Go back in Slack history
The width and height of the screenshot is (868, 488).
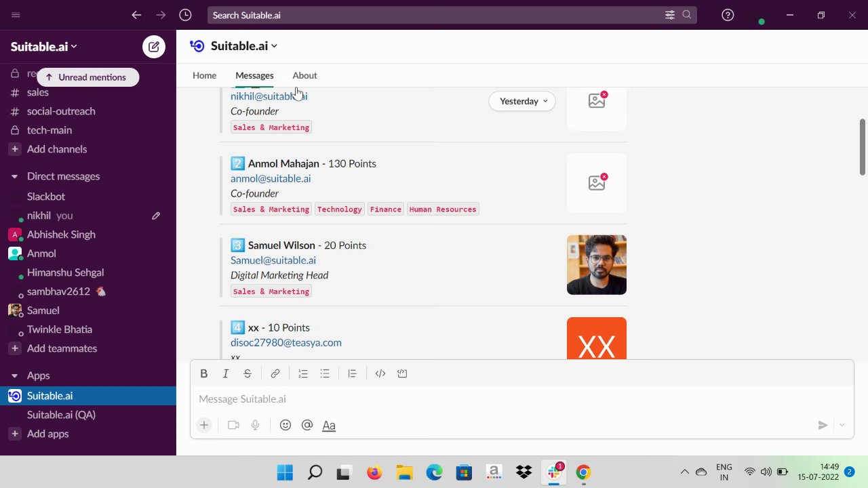pyautogui.click(x=136, y=15)
